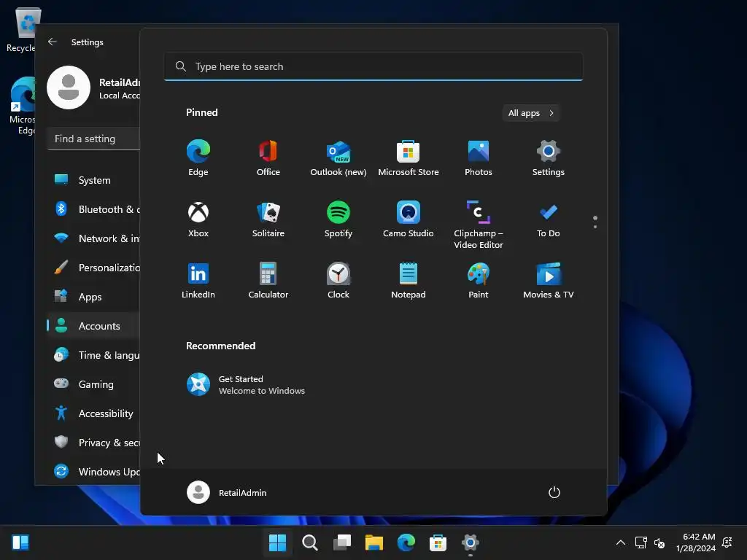747x560 pixels.
Task: Launch Office from the pinned apps
Action: 268,158
